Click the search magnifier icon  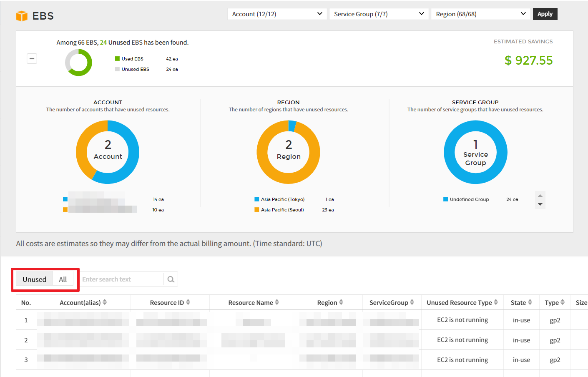171,279
